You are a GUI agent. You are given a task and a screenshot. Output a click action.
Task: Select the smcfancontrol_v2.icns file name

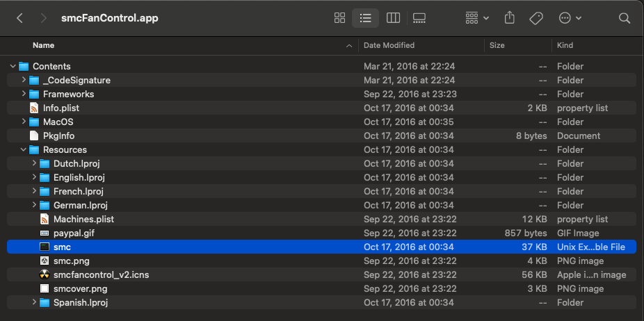(101, 274)
